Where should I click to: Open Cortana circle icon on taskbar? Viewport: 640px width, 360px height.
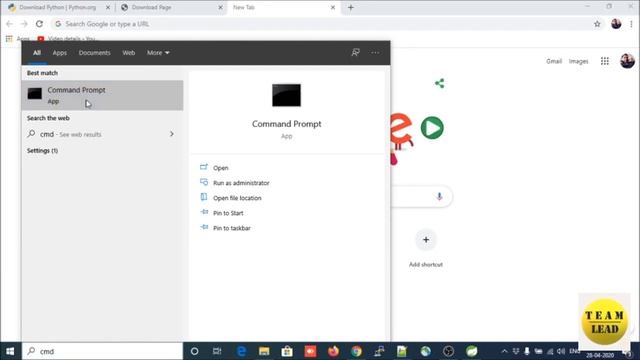pyautogui.click(x=195, y=351)
